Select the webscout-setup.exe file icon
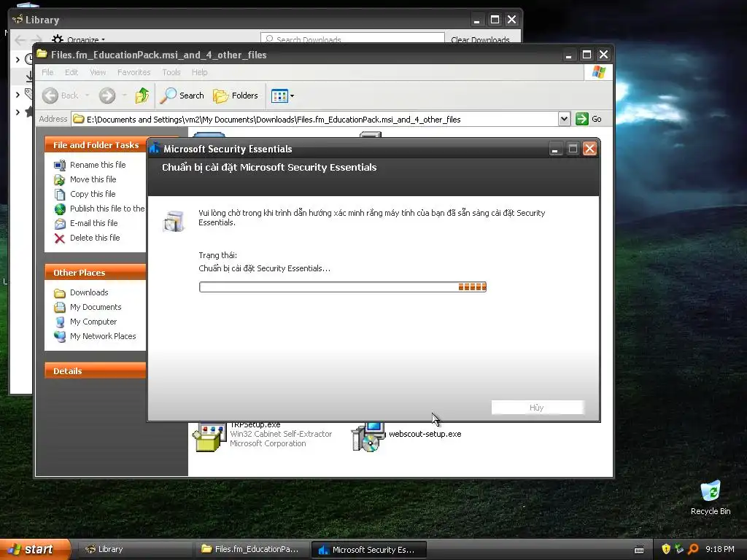Viewport: 747px width, 560px height. click(368, 437)
